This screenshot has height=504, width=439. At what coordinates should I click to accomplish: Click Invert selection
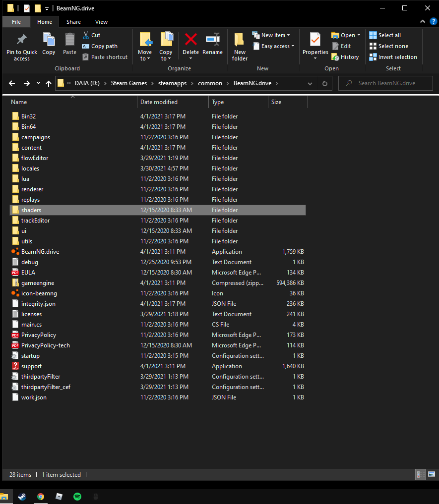[x=393, y=57]
